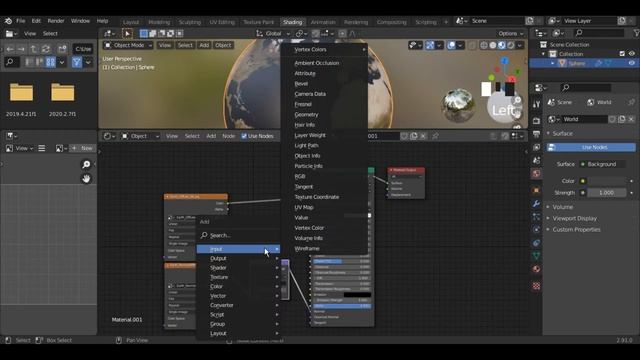Expand the Custom Properties panel

pos(576,229)
